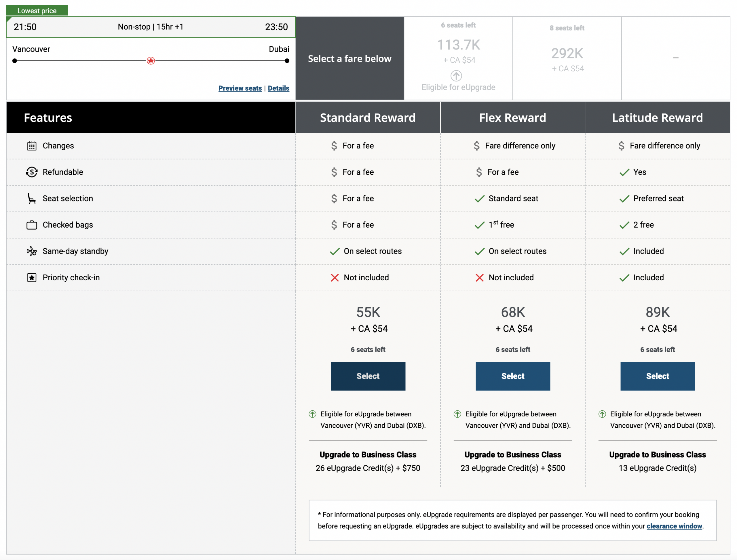
Task: Select the Latitude Reward 89K fare
Action: click(657, 376)
